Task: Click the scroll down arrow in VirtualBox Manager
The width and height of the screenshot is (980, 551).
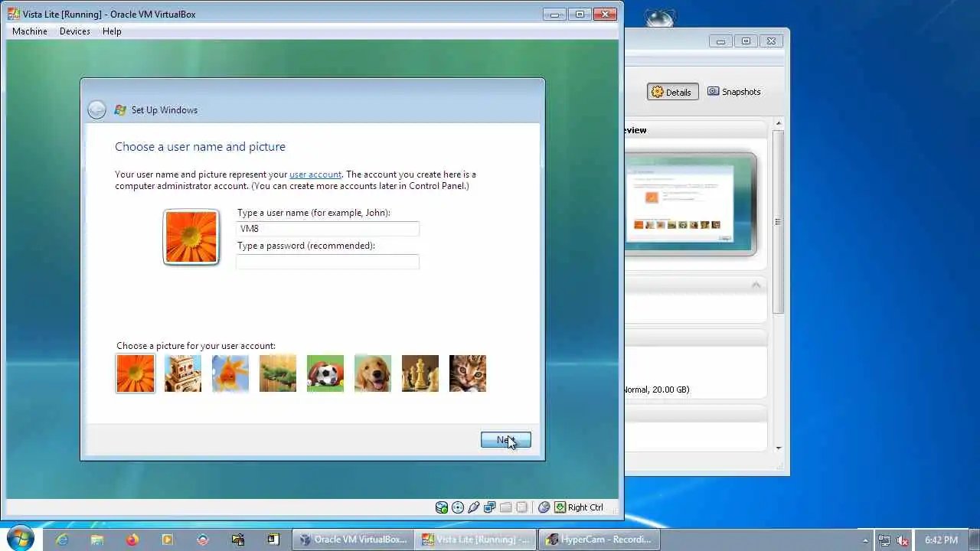Action: (x=779, y=448)
